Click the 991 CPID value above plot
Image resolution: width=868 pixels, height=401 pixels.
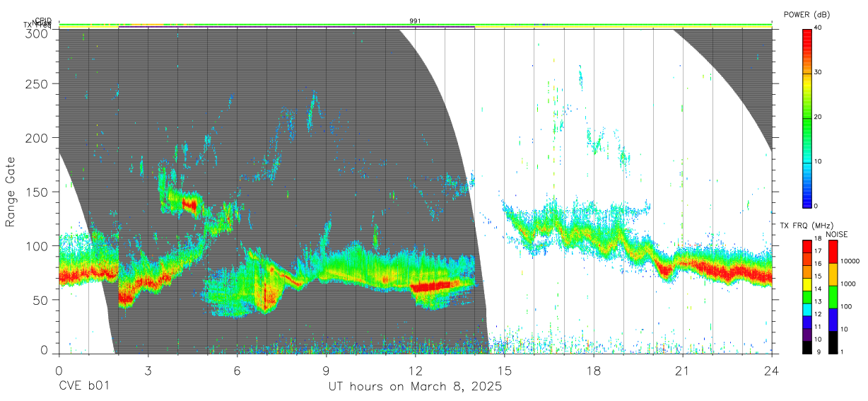[x=416, y=21]
